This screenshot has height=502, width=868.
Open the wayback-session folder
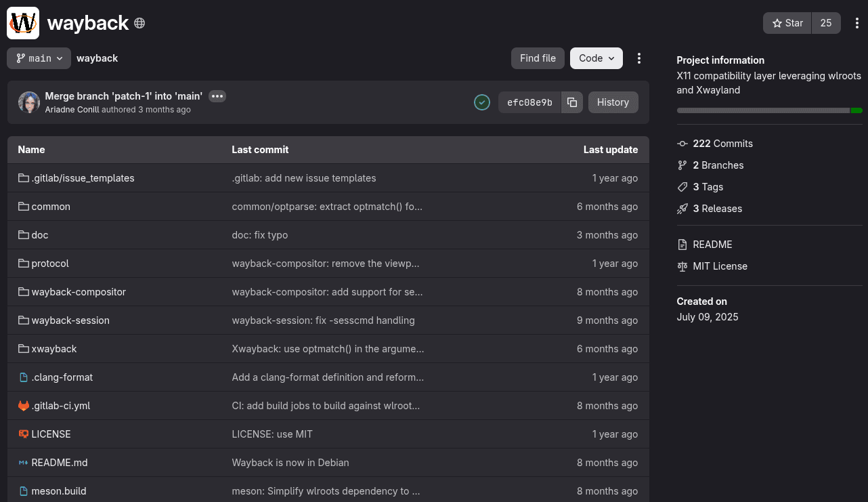tap(70, 320)
